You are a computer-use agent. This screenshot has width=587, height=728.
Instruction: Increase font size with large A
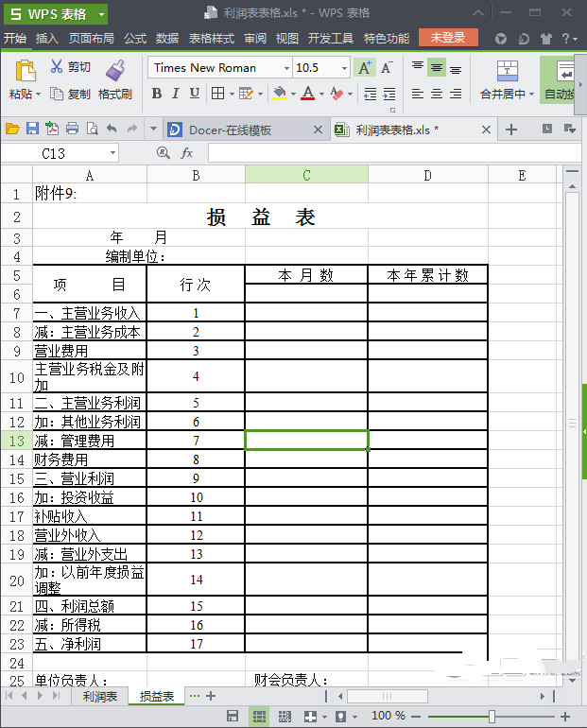click(x=364, y=68)
